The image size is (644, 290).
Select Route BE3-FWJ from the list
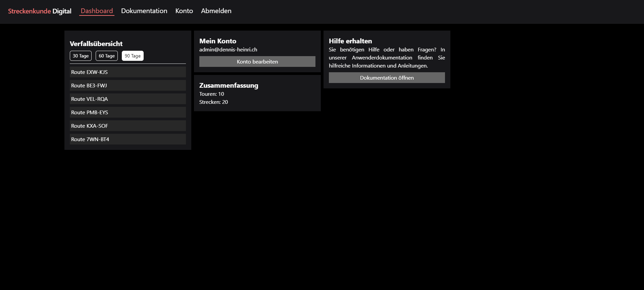click(128, 85)
